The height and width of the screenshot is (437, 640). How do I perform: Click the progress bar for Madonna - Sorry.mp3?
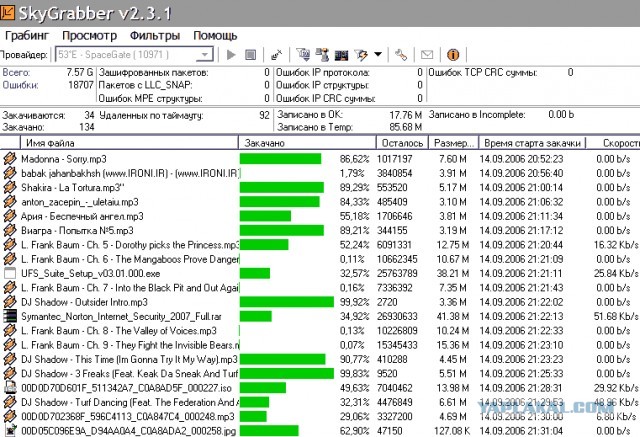point(280,159)
